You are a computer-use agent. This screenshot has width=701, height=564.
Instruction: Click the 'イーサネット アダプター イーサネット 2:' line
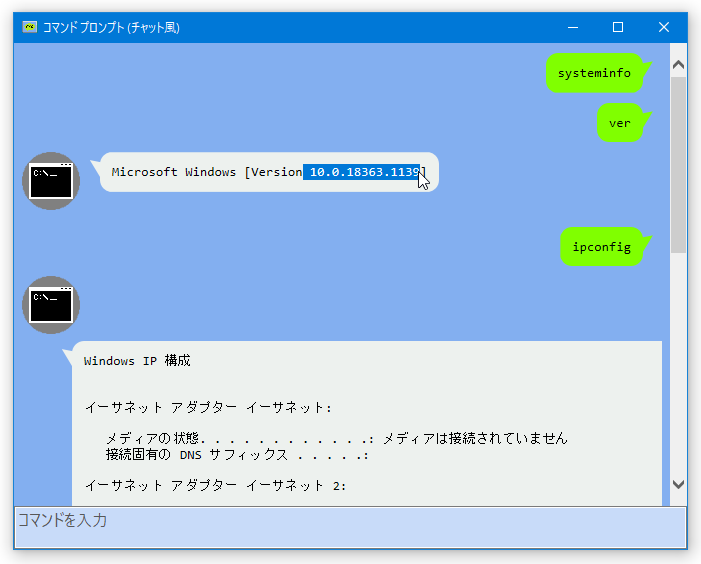[215, 486]
